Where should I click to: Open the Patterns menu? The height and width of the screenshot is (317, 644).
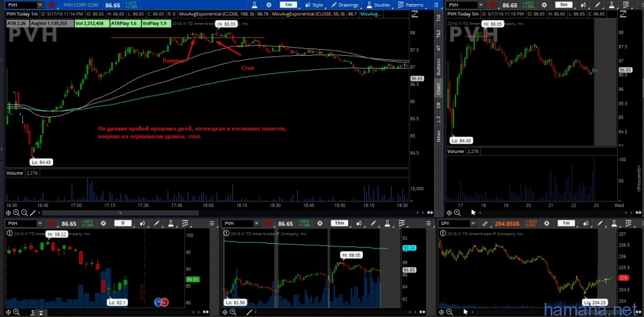pyautogui.click(x=411, y=5)
